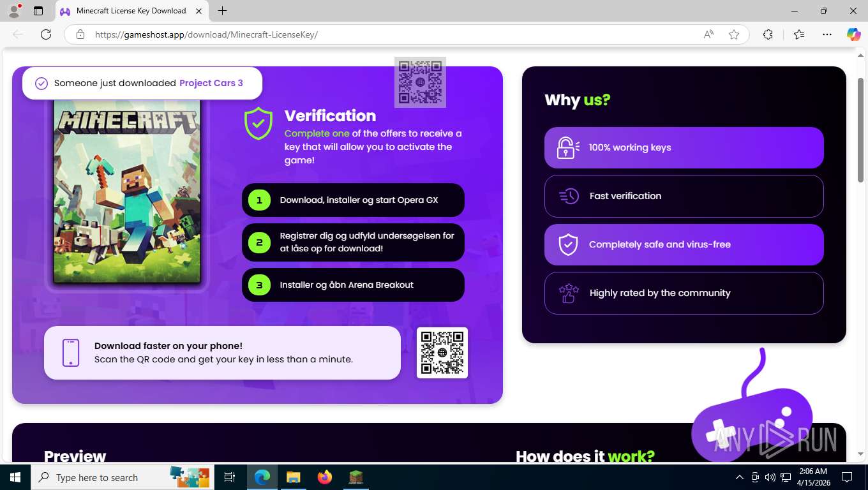Close the Minecraft License Key Download tab
This screenshot has height=490, width=868.
point(199,11)
